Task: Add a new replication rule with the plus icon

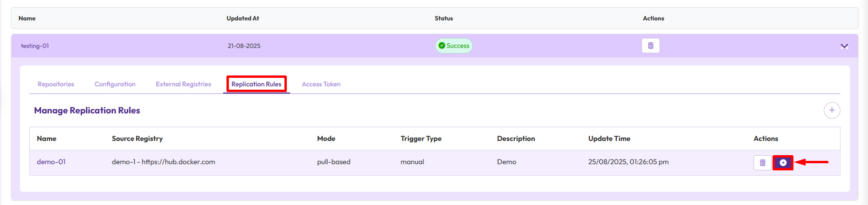Action: (831, 110)
